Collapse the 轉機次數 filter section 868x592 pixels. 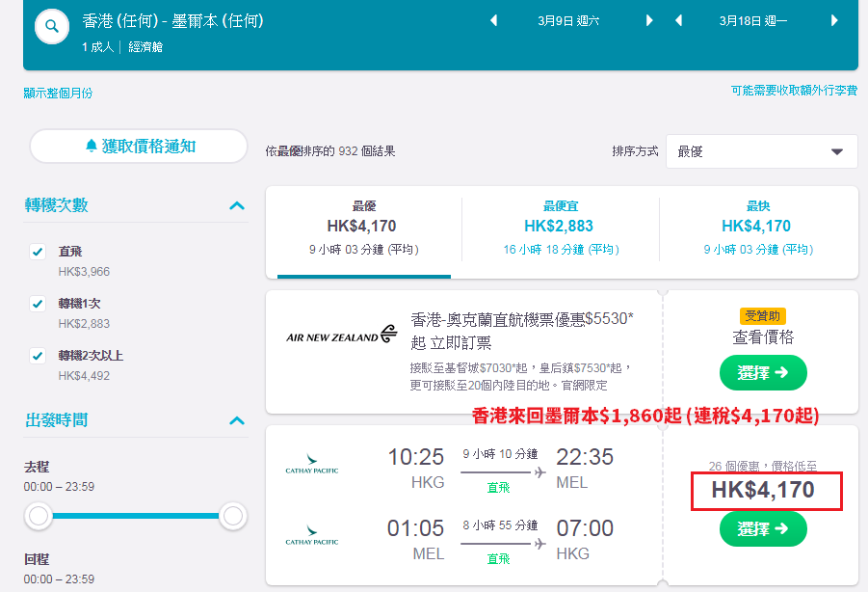[237, 205]
